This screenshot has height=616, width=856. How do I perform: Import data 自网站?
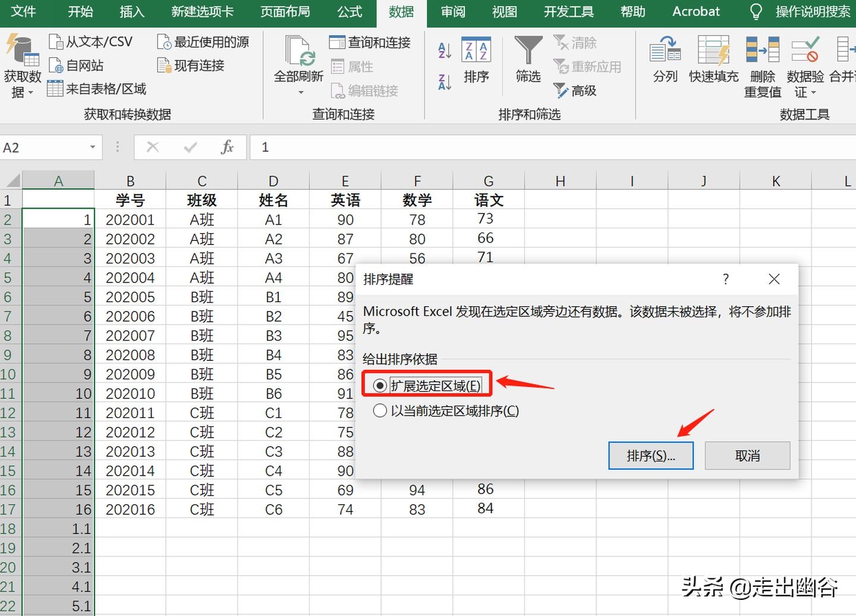76,65
